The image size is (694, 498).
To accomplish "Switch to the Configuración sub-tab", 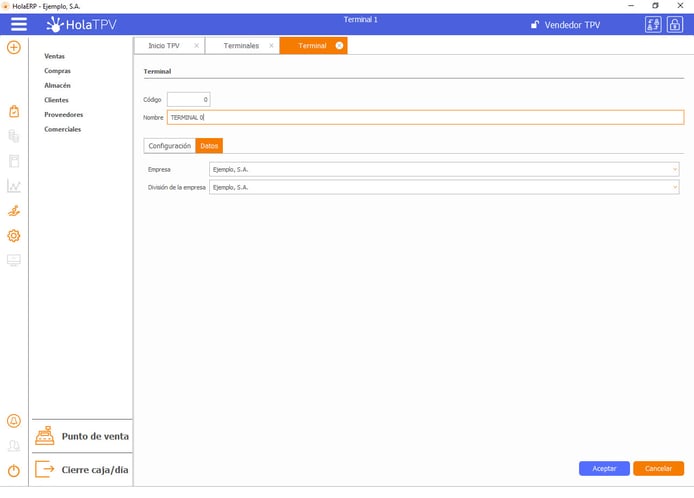I will [x=170, y=146].
